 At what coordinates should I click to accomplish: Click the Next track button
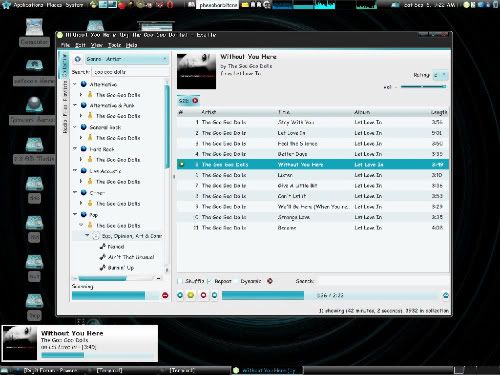coord(214,295)
